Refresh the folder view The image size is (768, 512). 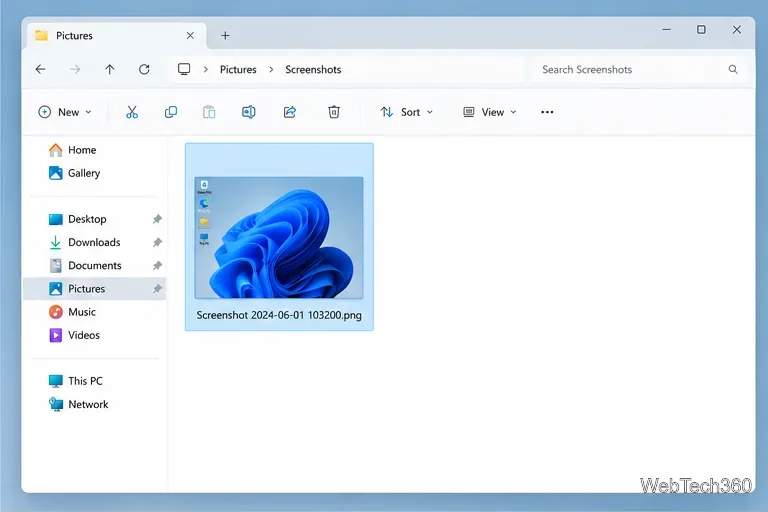pyautogui.click(x=144, y=70)
